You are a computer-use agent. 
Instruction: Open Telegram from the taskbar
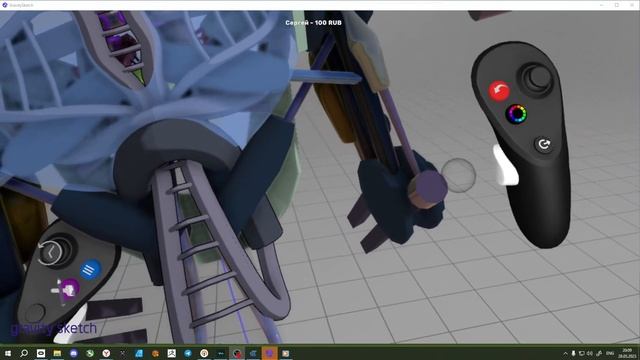point(188,353)
